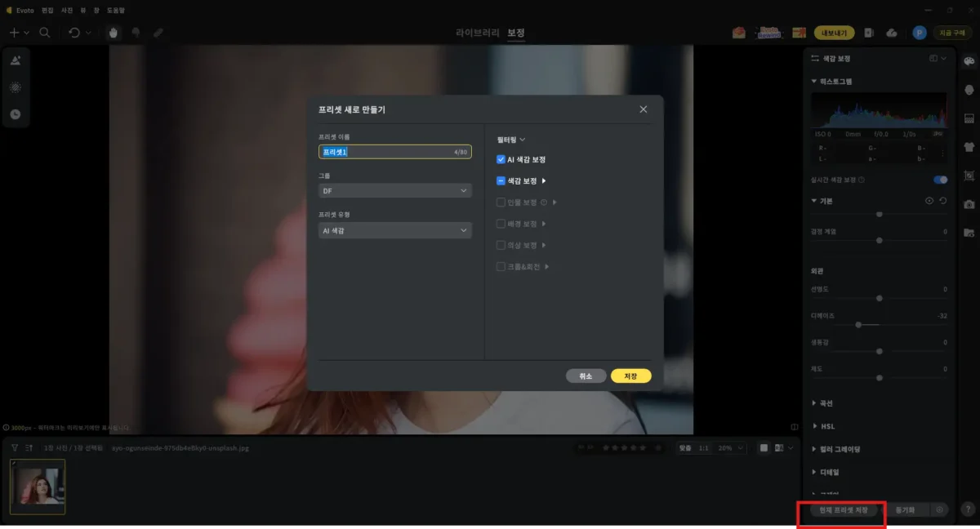The image size is (980, 529).
Task: Click the history clock icon on left
Action: tap(15, 114)
